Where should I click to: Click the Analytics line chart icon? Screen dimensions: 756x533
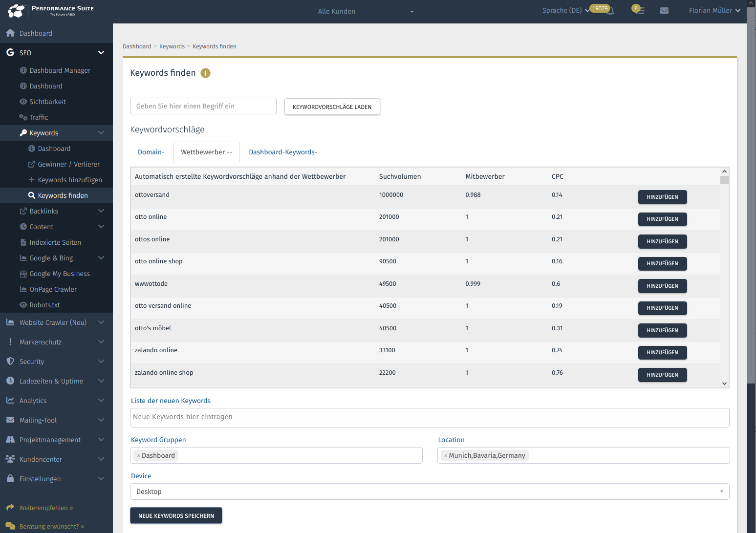(10, 400)
